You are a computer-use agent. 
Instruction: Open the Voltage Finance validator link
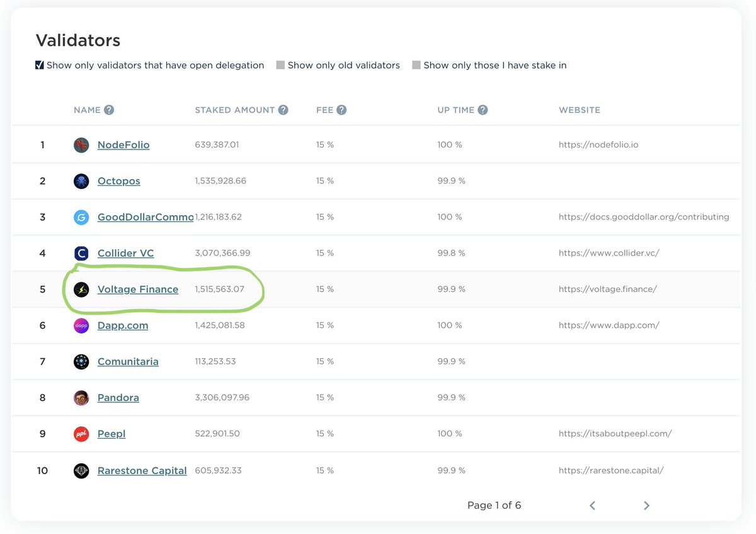(x=138, y=289)
